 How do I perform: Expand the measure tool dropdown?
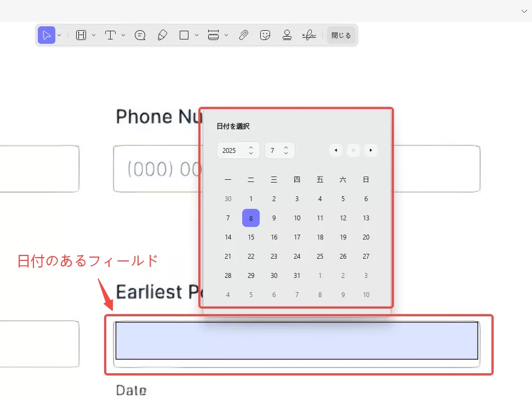point(226,35)
